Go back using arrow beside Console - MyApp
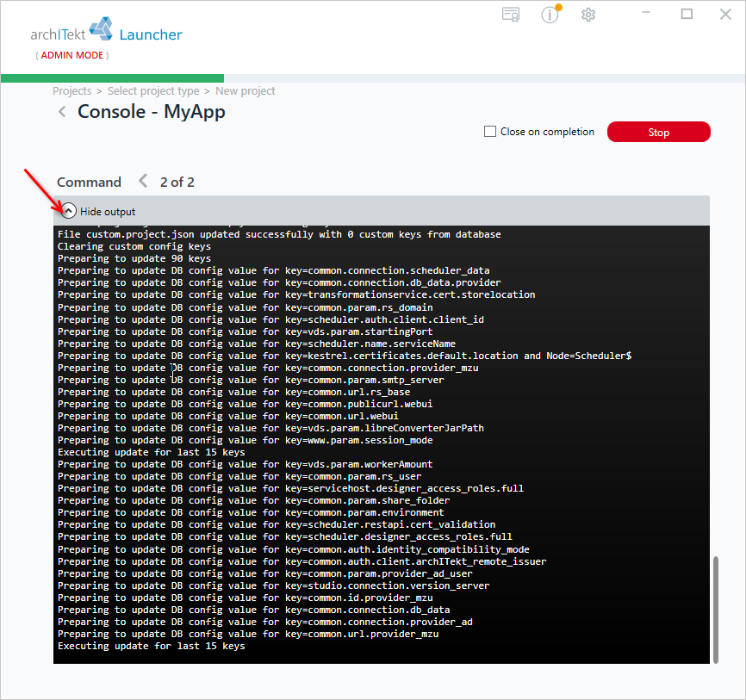The image size is (746, 700). tap(62, 112)
